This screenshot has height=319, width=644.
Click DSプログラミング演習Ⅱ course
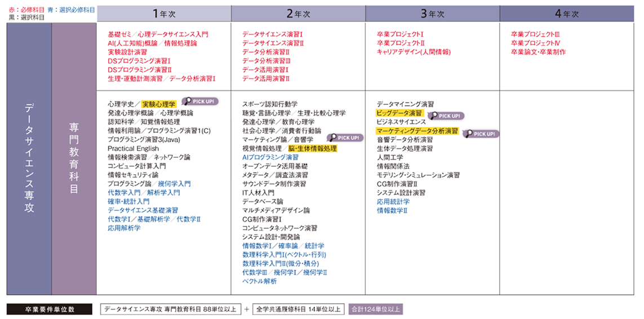140,69
